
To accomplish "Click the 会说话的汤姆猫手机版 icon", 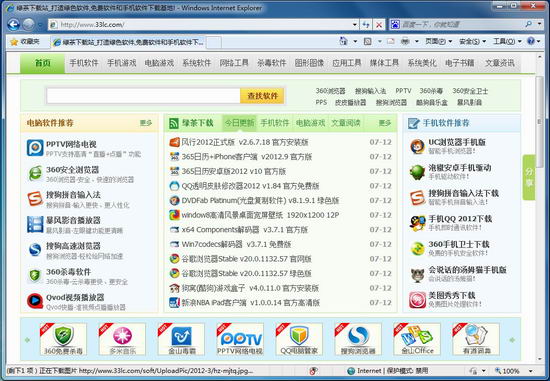I will coord(417,274).
